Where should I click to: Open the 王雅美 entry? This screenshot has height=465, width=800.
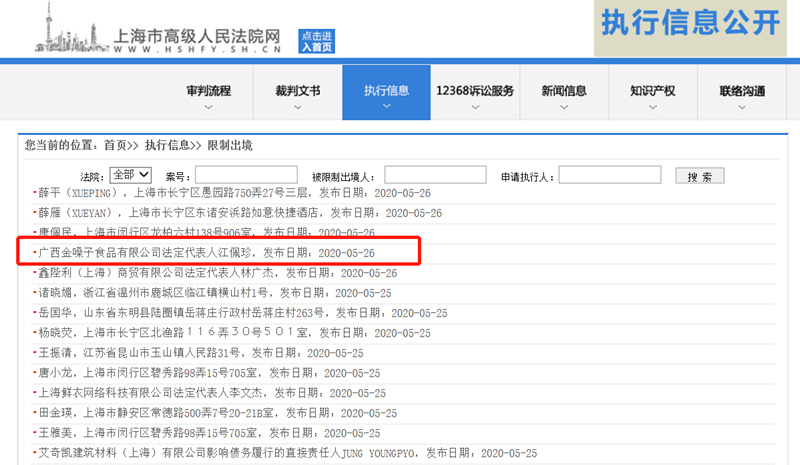click(209, 433)
